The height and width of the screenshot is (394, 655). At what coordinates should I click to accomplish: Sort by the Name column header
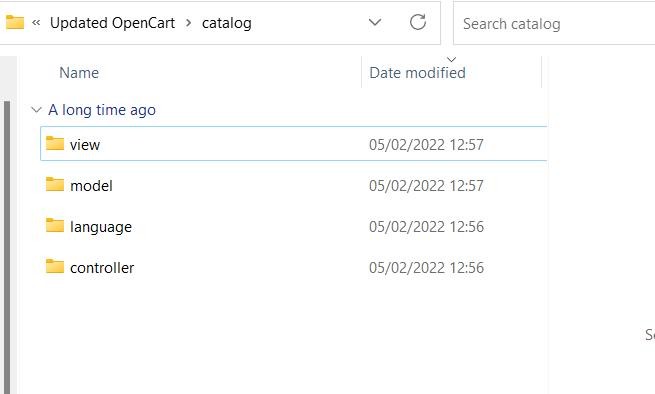(79, 73)
